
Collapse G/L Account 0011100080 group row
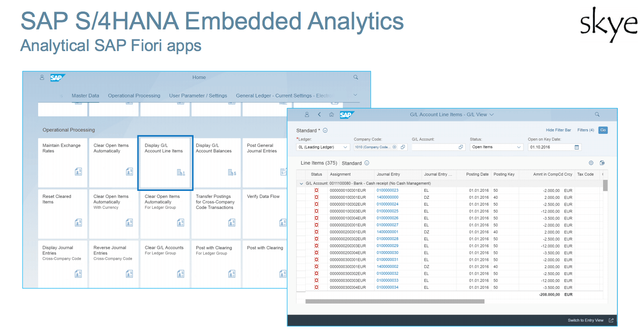click(301, 184)
